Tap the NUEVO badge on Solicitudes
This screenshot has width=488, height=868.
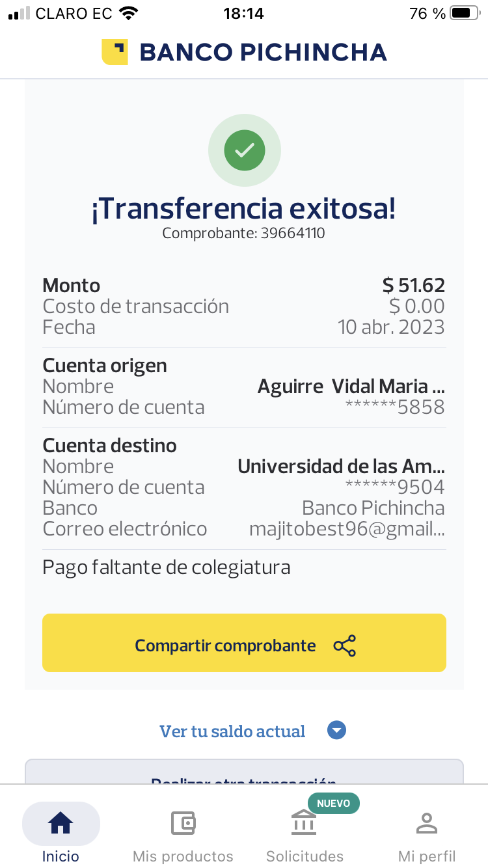click(x=333, y=803)
